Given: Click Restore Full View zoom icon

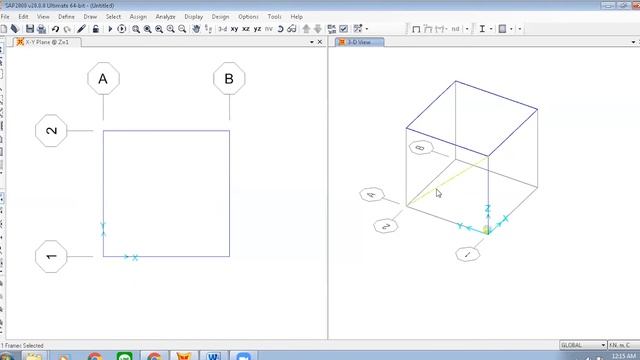Looking at the screenshot, I should coord(147,29).
